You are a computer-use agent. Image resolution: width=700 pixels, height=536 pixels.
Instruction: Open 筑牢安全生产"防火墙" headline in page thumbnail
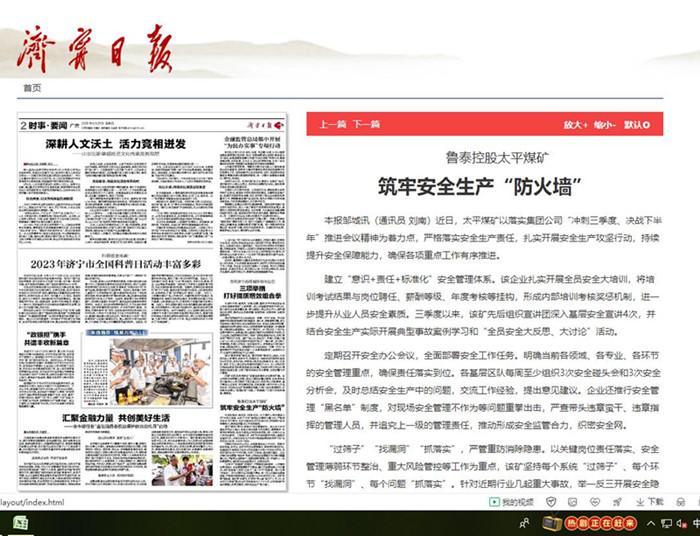[253, 407]
